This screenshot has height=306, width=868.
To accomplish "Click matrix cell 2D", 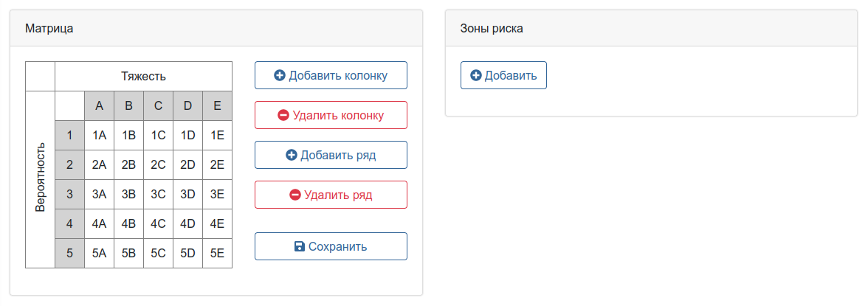I will click(188, 165).
